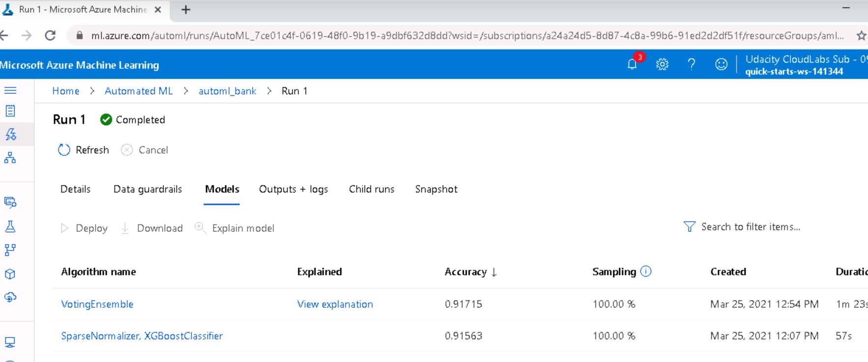Click the Search to filter items field
The width and height of the screenshot is (868, 362).
(x=750, y=227)
